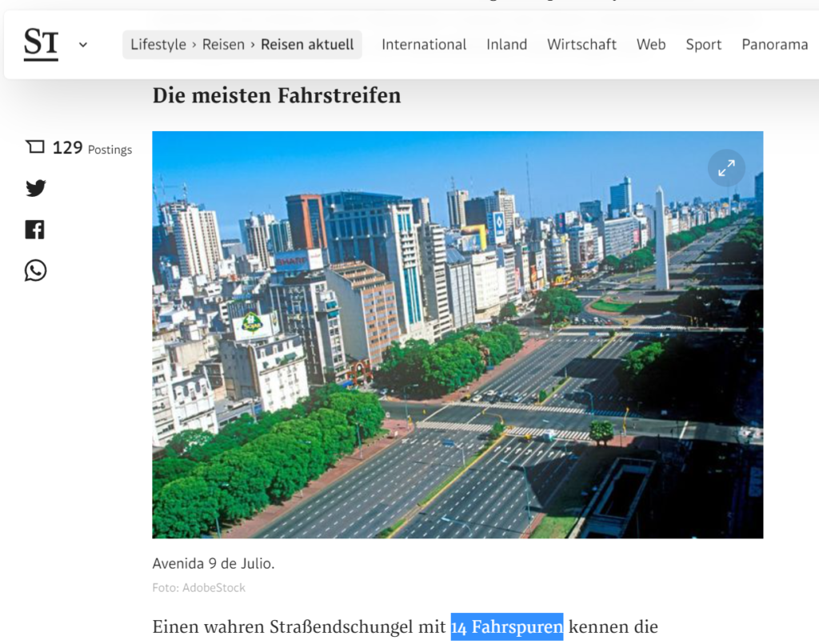Open the International menu item
Image resolution: width=819 pixels, height=644 pixels.
[x=424, y=45]
